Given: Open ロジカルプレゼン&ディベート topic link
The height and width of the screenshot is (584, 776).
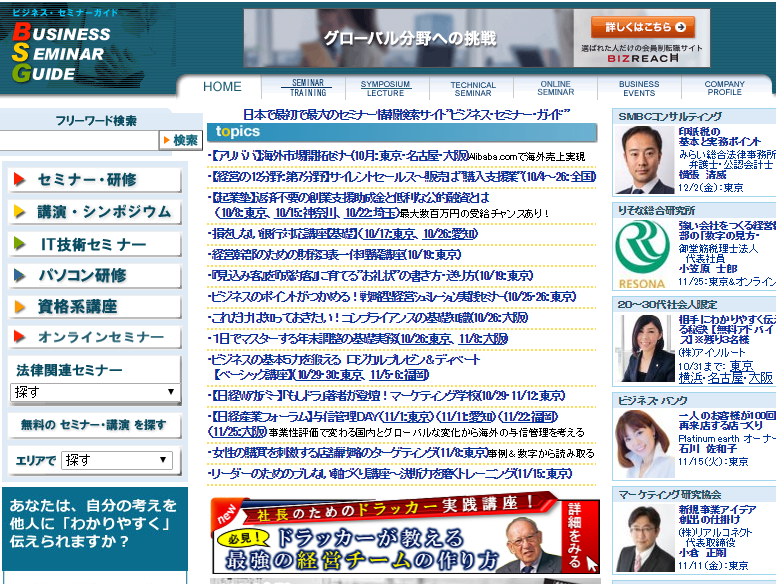Looking at the screenshot, I should pos(345,360).
